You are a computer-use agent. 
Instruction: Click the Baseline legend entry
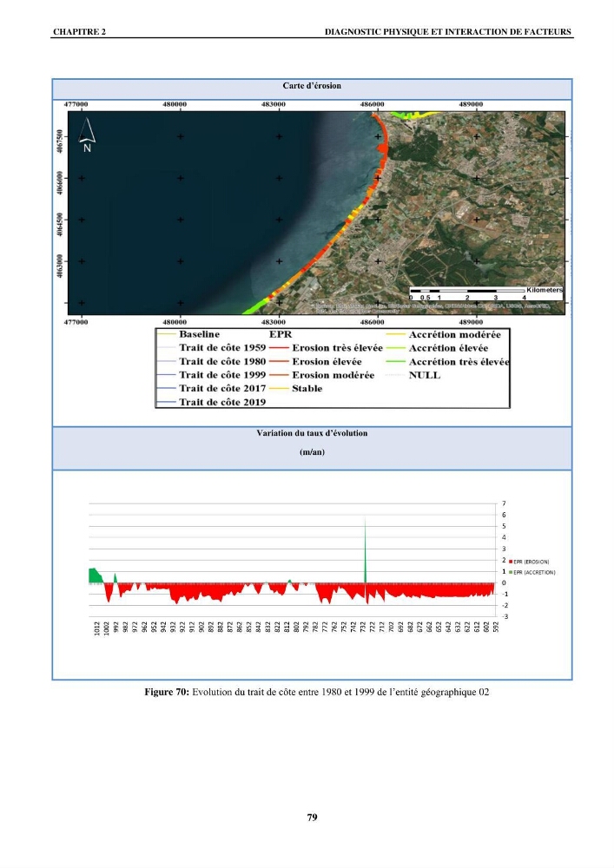188,334
